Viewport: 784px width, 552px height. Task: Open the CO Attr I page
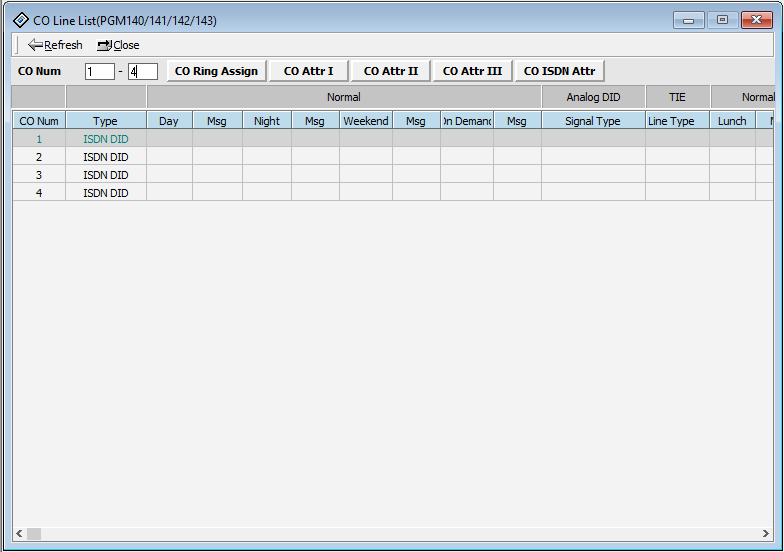pos(309,71)
